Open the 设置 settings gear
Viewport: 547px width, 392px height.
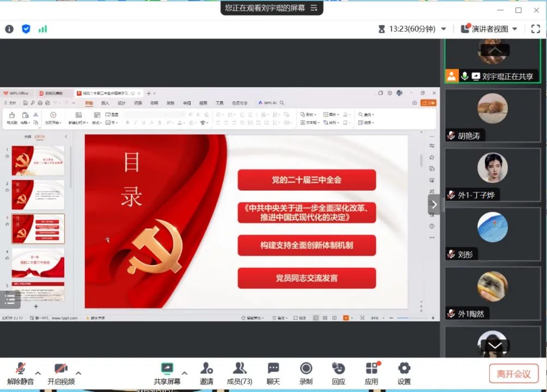tap(404, 369)
